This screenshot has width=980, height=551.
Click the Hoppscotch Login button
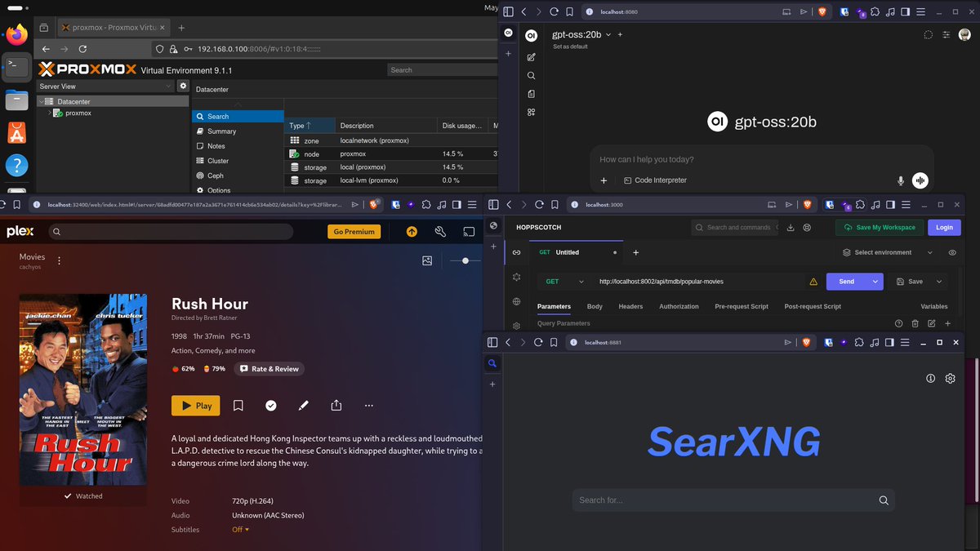click(944, 228)
